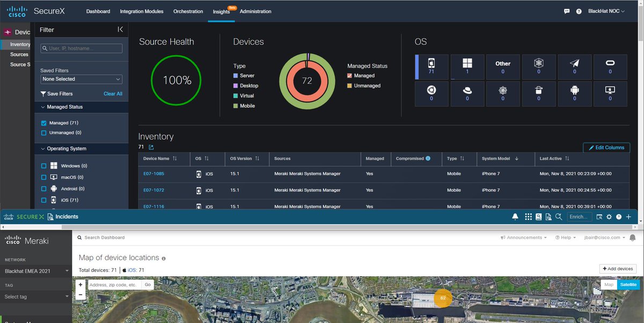Image resolution: width=644 pixels, height=323 pixels.
Task: Open the Blackhat EMEA 2021 network dropdown
Action: click(x=36, y=271)
